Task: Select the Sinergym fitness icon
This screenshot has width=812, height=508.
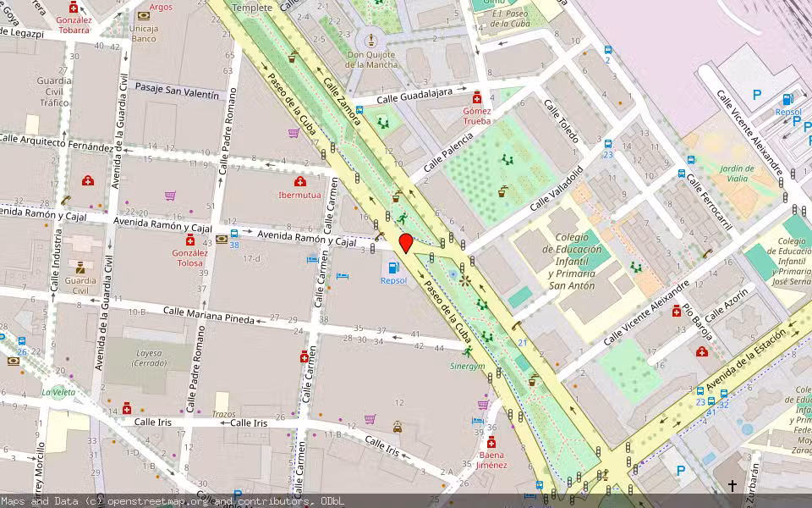Action: click(468, 352)
